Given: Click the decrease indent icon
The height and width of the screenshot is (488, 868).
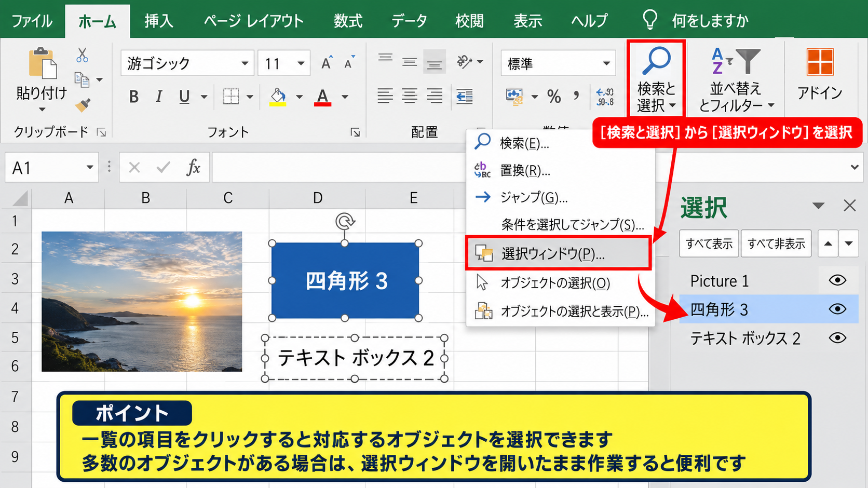Looking at the screenshot, I should click(465, 96).
